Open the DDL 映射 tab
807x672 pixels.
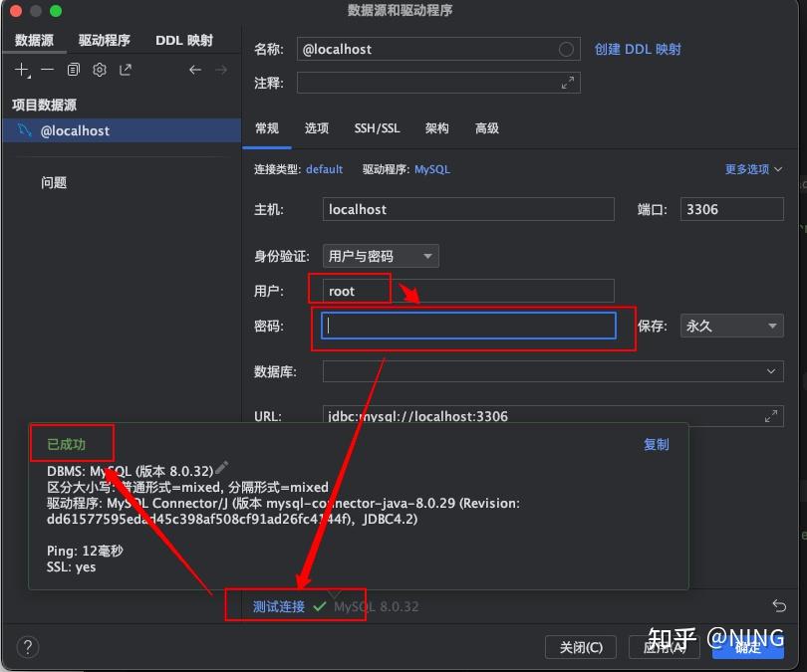[x=184, y=41]
